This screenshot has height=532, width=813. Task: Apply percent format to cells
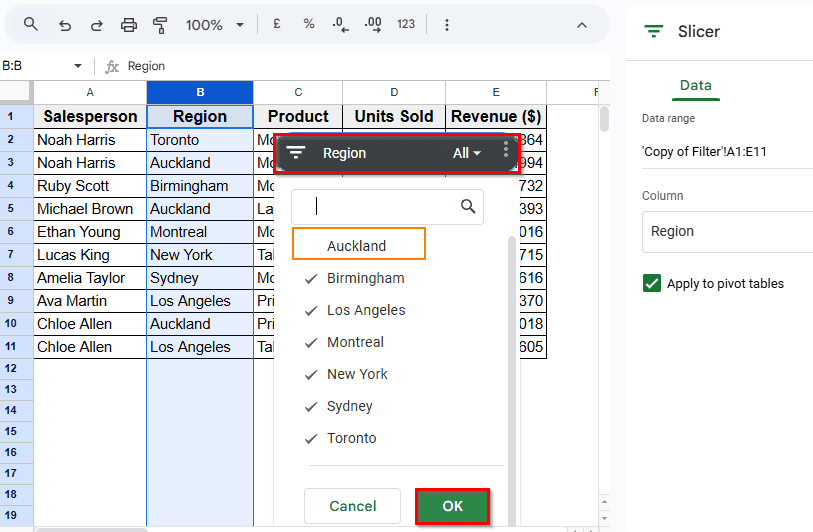tap(309, 24)
